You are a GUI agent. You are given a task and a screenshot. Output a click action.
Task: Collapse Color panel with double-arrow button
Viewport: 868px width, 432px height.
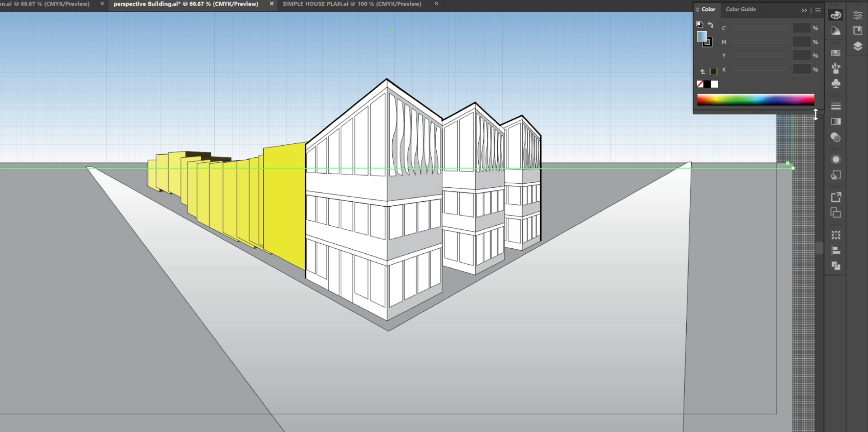click(804, 10)
